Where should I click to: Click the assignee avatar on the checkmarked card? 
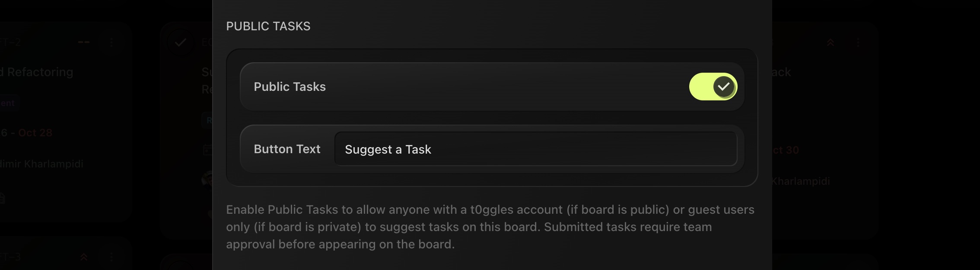(x=207, y=179)
